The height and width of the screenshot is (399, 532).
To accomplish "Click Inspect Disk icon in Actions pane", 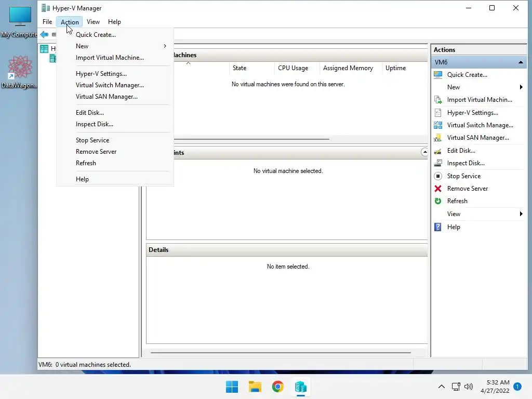I will 438,163.
